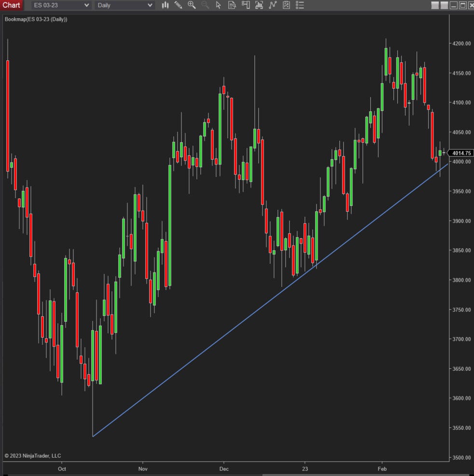Click the 3600.00 price axis label
474x476 pixels.
tap(461, 398)
